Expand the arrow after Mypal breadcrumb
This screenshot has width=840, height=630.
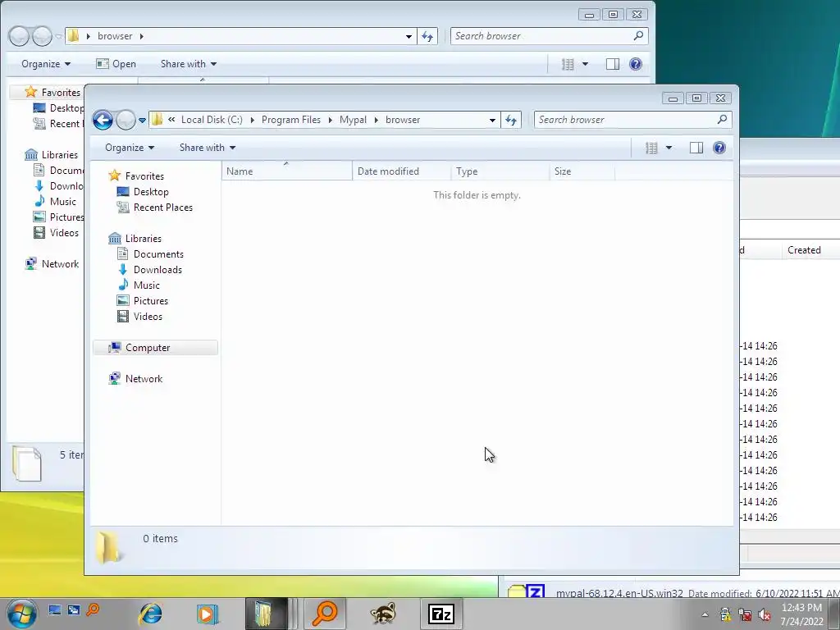pyautogui.click(x=376, y=120)
